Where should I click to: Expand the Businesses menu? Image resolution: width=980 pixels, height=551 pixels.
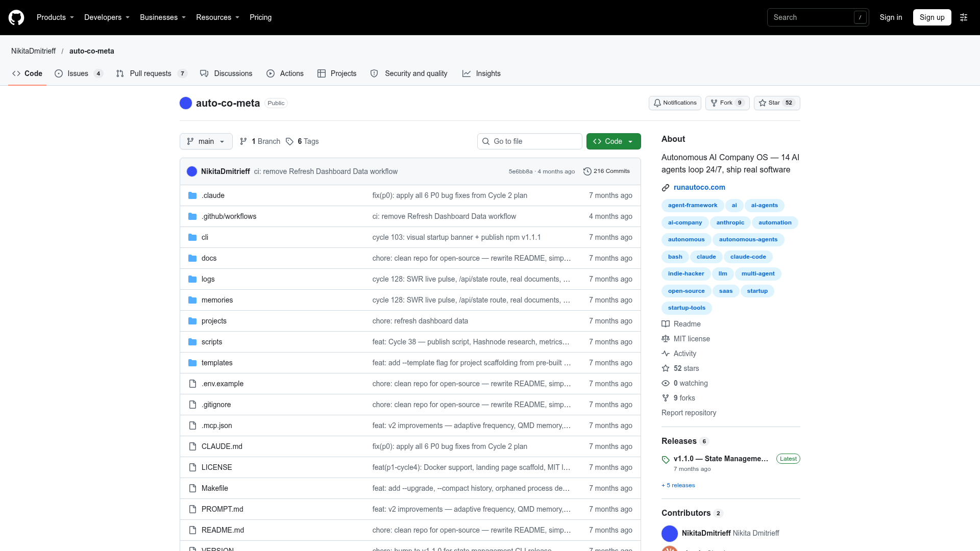pos(163,17)
